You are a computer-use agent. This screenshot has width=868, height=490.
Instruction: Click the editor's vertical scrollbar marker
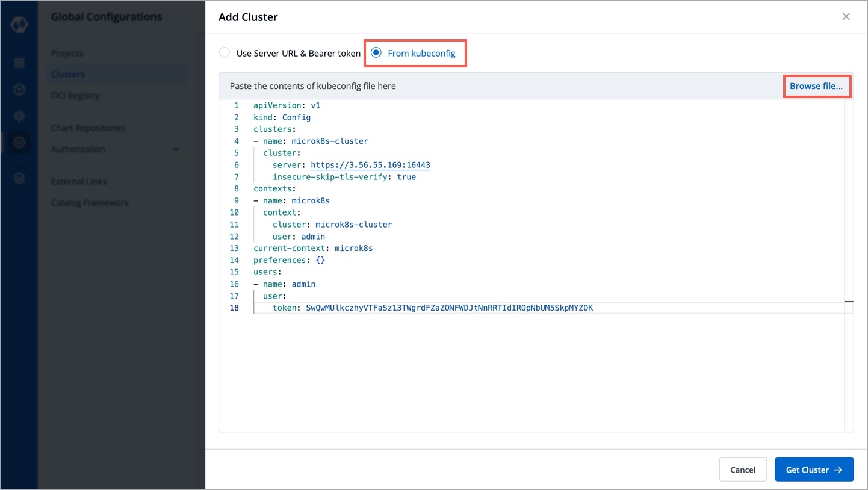(848, 302)
